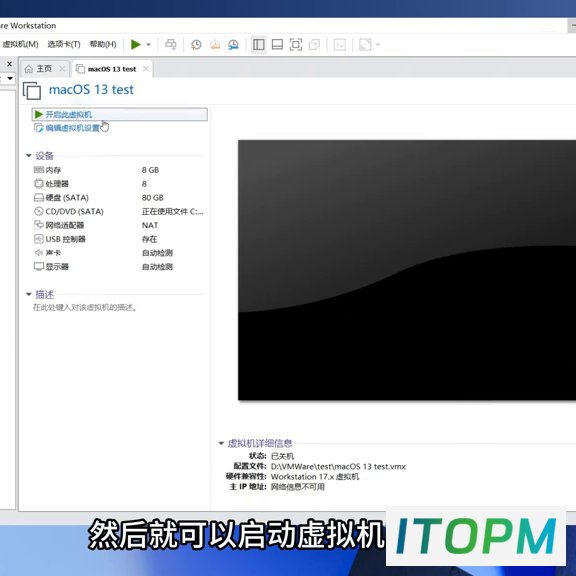The width and height of the screenshot is (576, 576).
Task: Click the display monitor icon
Action: [39, 266]
